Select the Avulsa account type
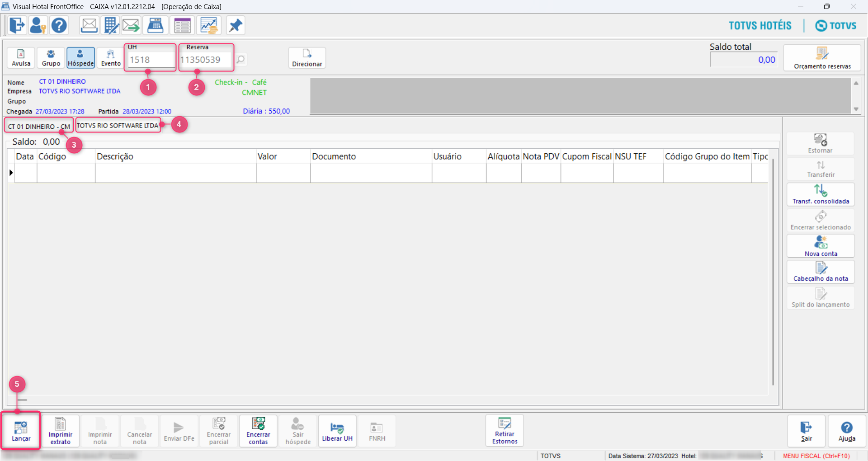Image resolution: width=868 pixels, height=461 pixels. point(21,58)
